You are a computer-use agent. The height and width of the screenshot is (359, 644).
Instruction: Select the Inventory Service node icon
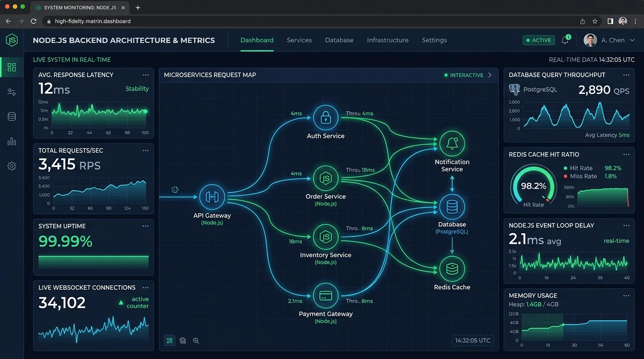(325, 237)
